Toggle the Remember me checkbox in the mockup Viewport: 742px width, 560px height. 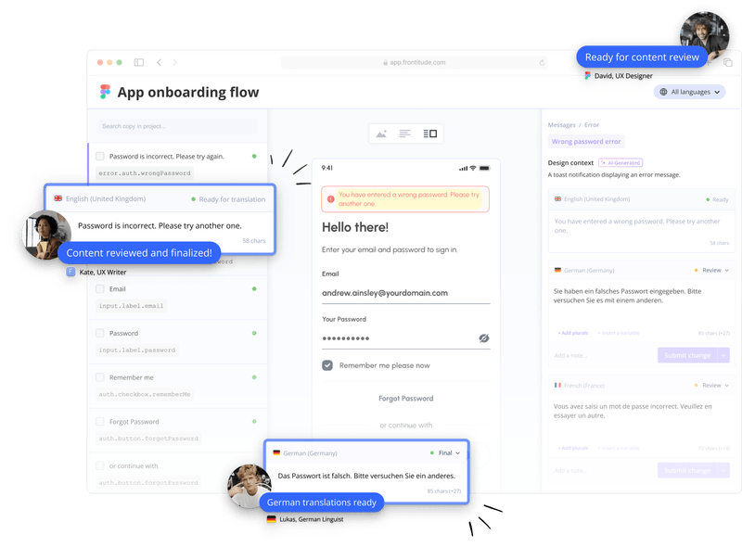tap(329, 365)
